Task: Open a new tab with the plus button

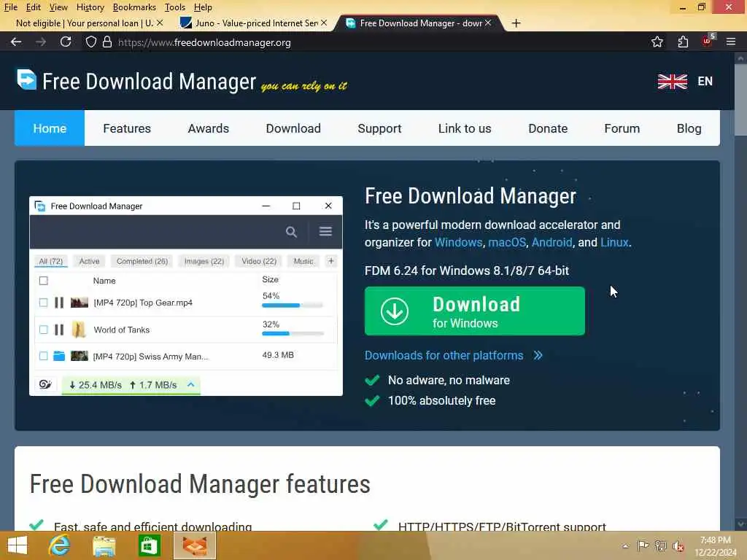Action: coord(516,23)
